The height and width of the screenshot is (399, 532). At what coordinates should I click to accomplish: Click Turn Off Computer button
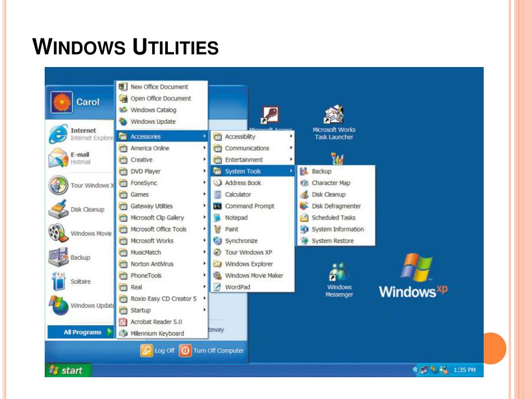[211, 351]
